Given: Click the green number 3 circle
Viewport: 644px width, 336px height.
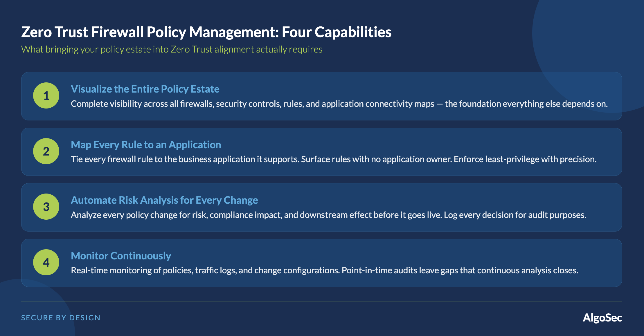Looking at the screenshot, I should 46,207.
